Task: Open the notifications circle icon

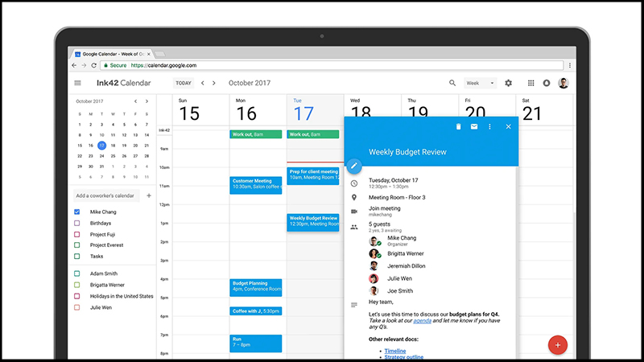Action: pyautogui.click(x=547, y=83)
